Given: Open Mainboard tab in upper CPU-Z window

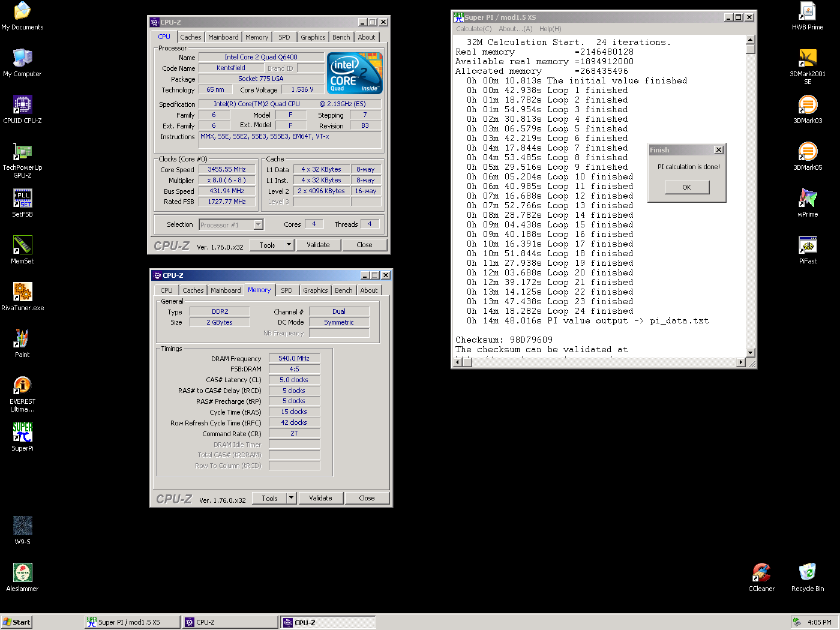Looking at the screenshot, I should (x=223, y=37).
